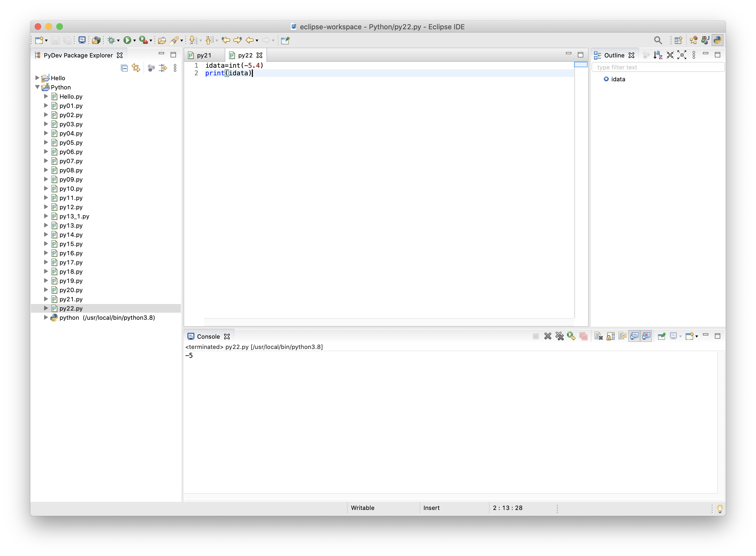Screen dimensions: 756x556
Task: Expand the Hello project tree node
Action: 37,78
